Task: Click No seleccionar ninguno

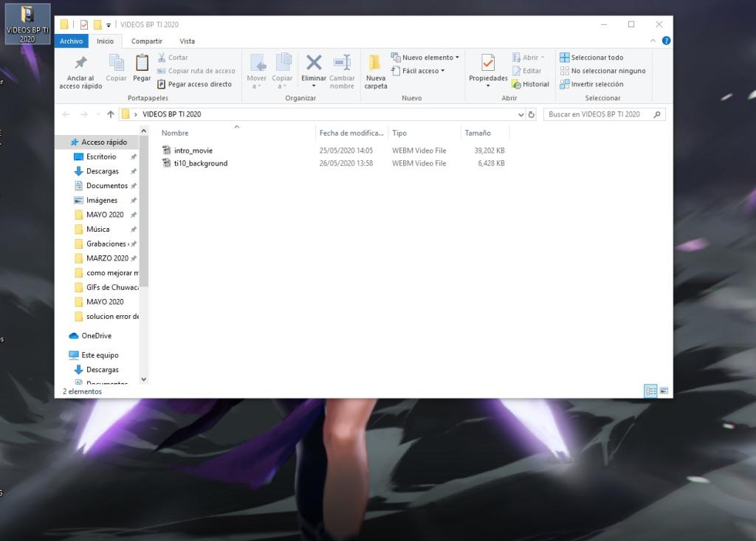Action: pyautogui.click(x=602, y=71)
